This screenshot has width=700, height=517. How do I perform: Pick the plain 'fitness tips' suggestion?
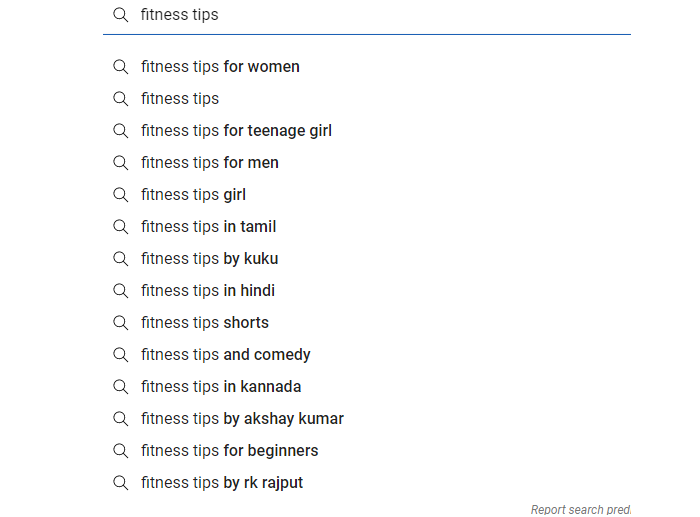tap(180, 99)
